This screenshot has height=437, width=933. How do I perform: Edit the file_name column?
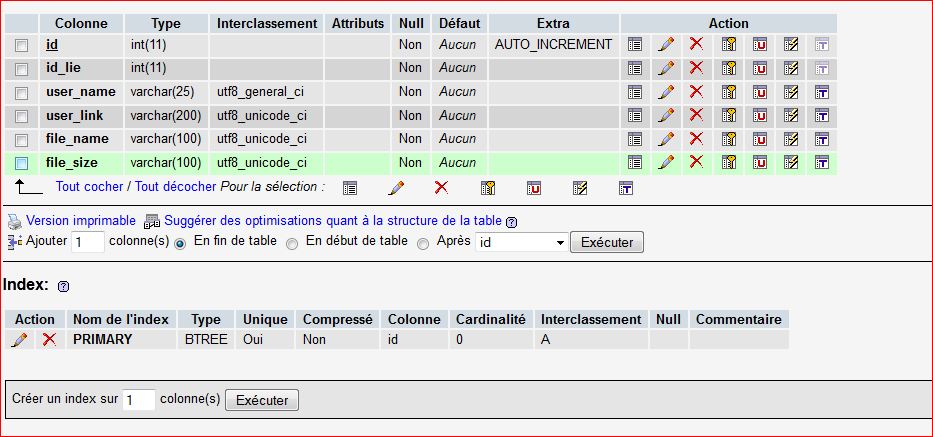pos(666,139)
